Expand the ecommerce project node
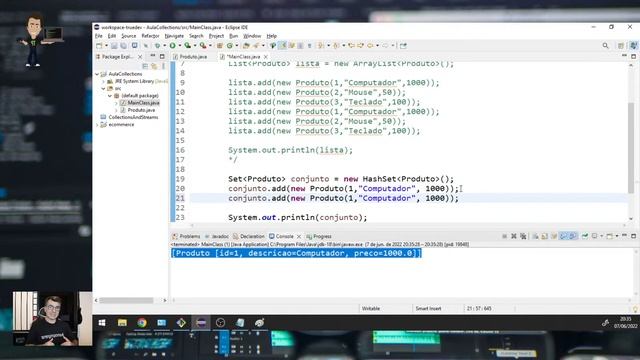Screen dimensions: 640x360 [x=97, y=124]
